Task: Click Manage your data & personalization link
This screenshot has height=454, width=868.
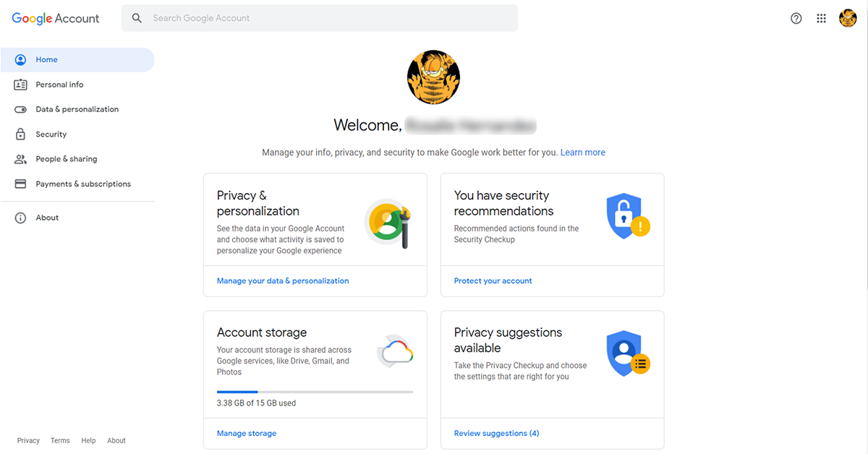Action: (283, 280)
